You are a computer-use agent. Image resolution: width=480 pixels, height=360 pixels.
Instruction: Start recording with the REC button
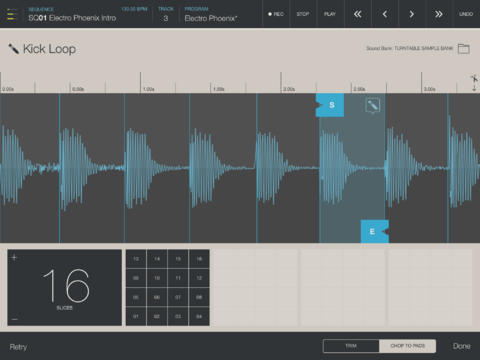(x=276, y=14)
